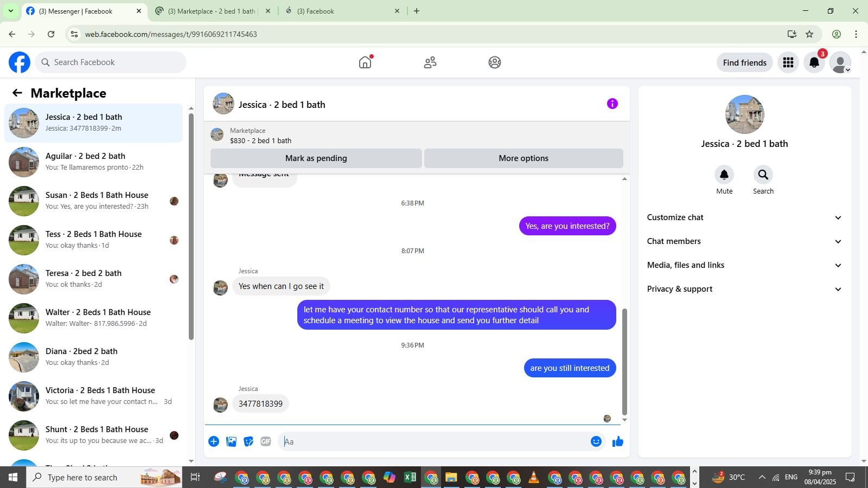Viewport: 868px width, 488px height.
Task: Open the Shunt 2 Beds 1 Bath House chat
Action: [x=94, y=435]
